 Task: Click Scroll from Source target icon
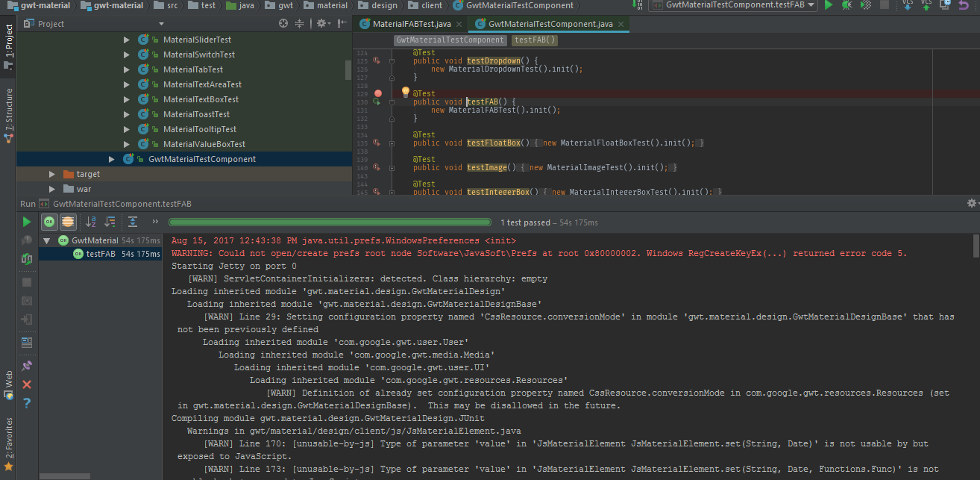tap(283, 24)
